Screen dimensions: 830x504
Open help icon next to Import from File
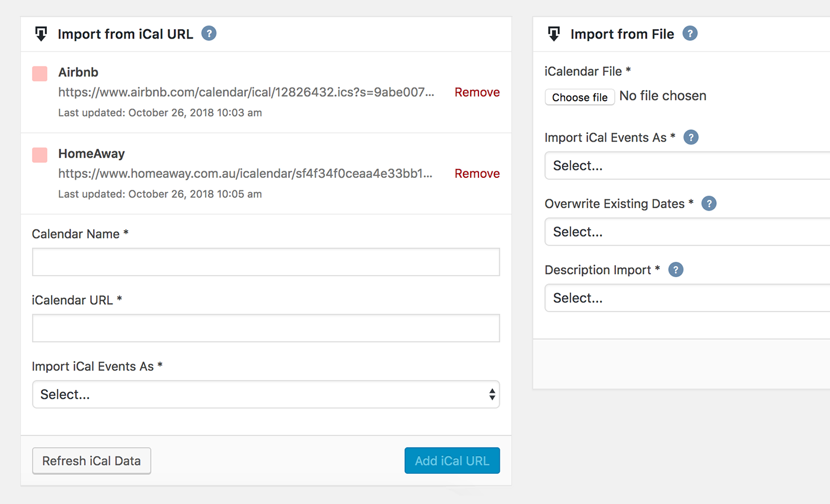(x=690, y=33)
